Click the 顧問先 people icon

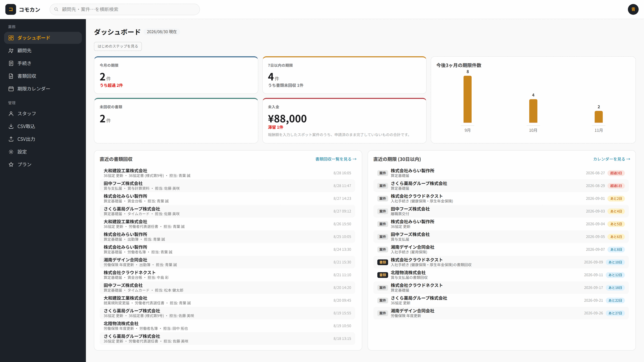click(11, 51)
